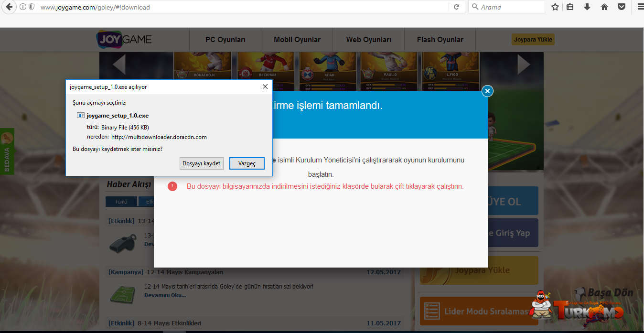The image size is (644, 333).
Task: Open the browser hamburger menu
Action: [x=640, y=7]
